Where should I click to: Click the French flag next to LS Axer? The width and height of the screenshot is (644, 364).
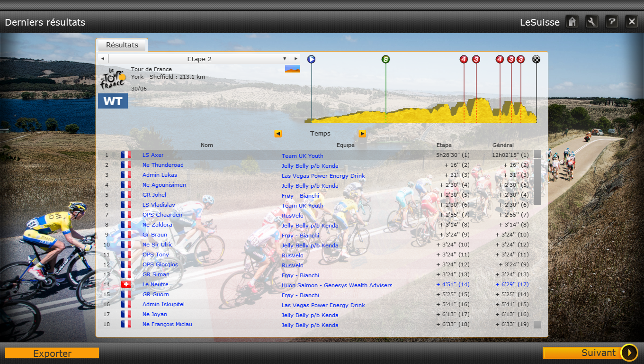pyautogui.click(x=126, y=155)
